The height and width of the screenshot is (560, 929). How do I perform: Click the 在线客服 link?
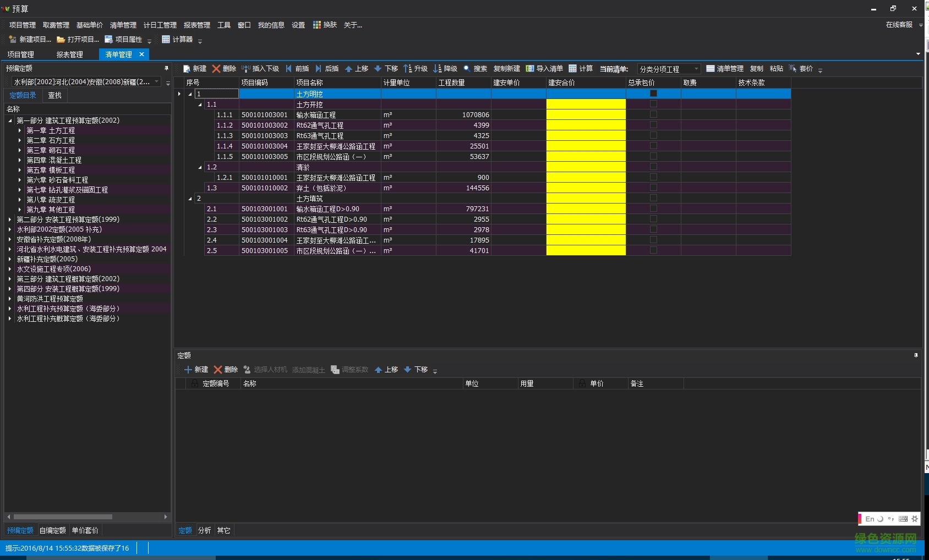click(x=899, y=25)
